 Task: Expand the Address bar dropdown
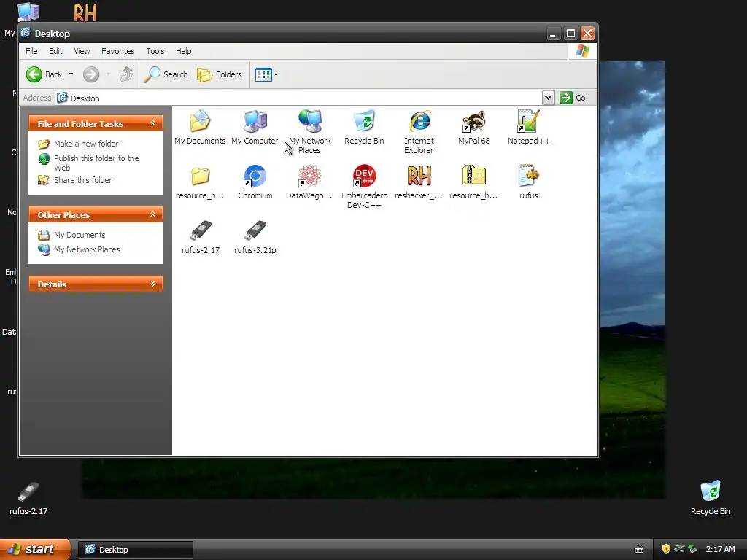point(548,98)
